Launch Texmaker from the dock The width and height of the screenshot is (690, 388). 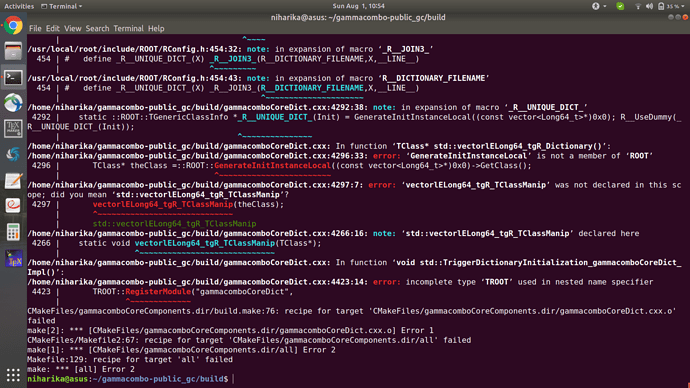click(x=13, y=129)
